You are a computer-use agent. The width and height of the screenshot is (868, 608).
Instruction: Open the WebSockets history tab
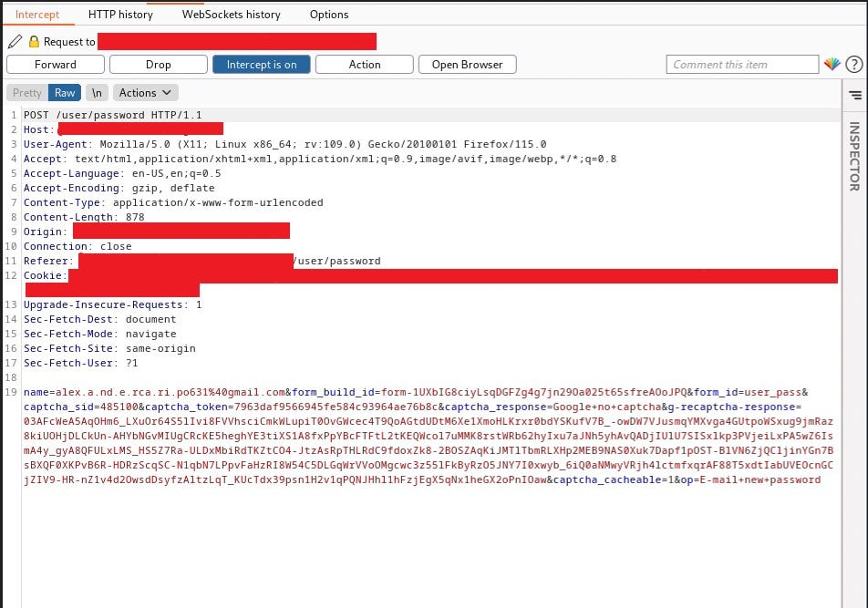coord(231,14)
